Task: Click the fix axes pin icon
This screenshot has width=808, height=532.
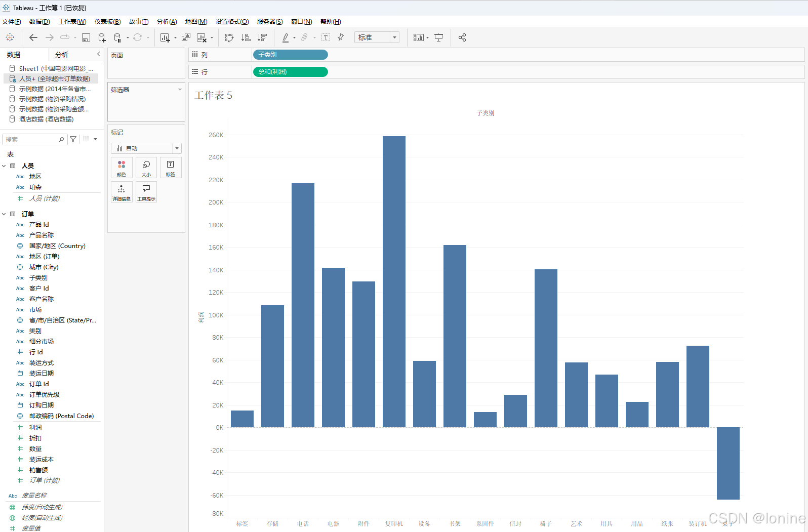Action: point(341,37)
